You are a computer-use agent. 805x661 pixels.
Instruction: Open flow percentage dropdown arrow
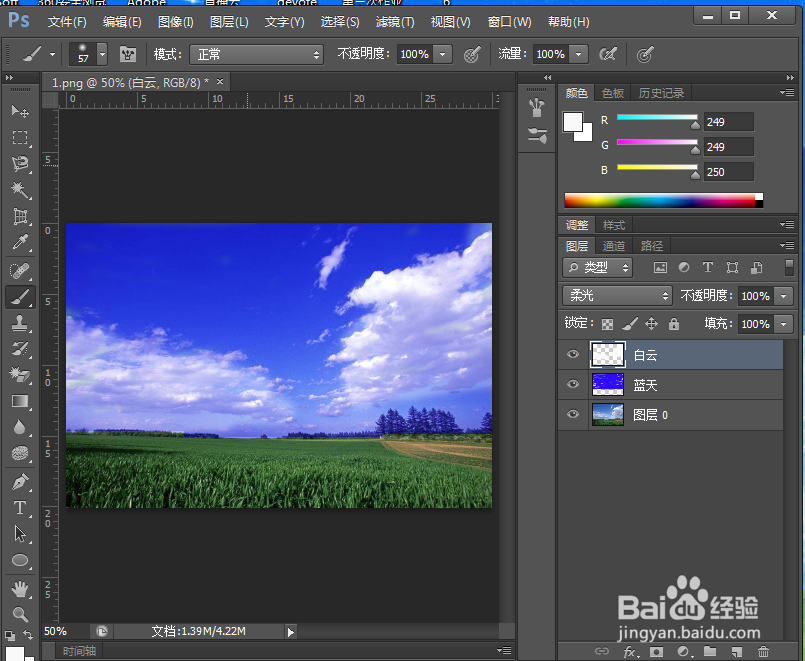point(579,54)
